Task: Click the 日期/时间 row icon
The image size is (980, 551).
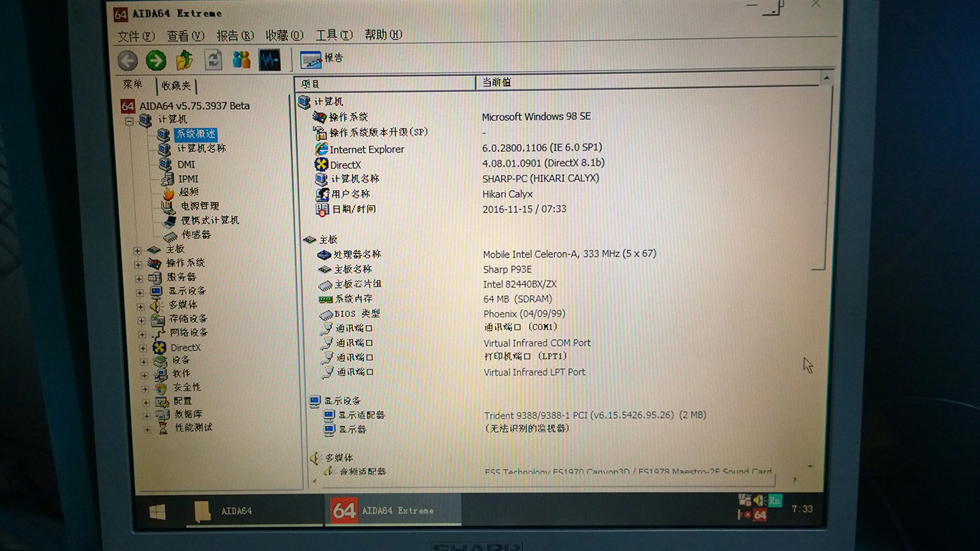Action: click(x=323, y=209)
